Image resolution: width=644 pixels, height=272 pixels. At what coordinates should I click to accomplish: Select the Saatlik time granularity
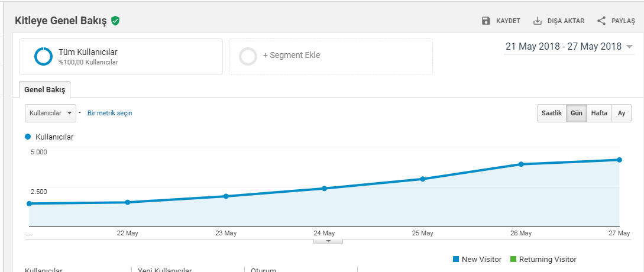[x=552, y=114]
